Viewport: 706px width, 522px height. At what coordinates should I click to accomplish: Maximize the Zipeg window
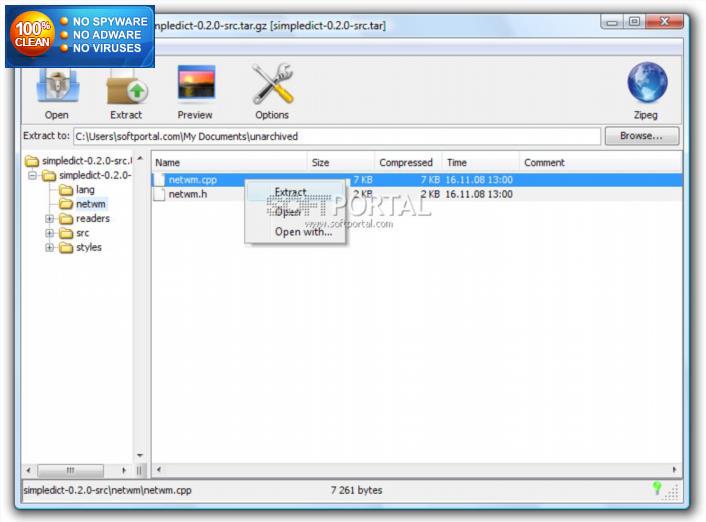point(634,22)
